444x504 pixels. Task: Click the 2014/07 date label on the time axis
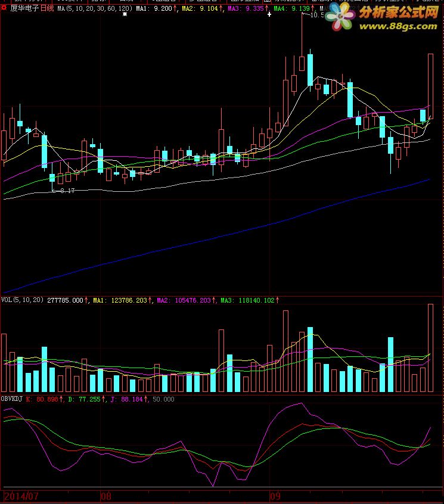21,496
